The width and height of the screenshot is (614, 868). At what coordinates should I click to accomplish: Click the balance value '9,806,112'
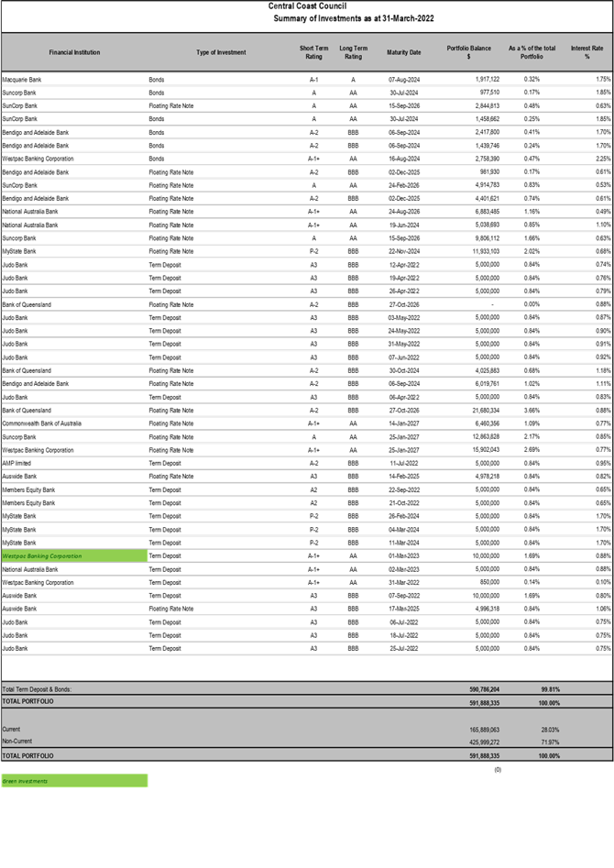coord(488,238)
